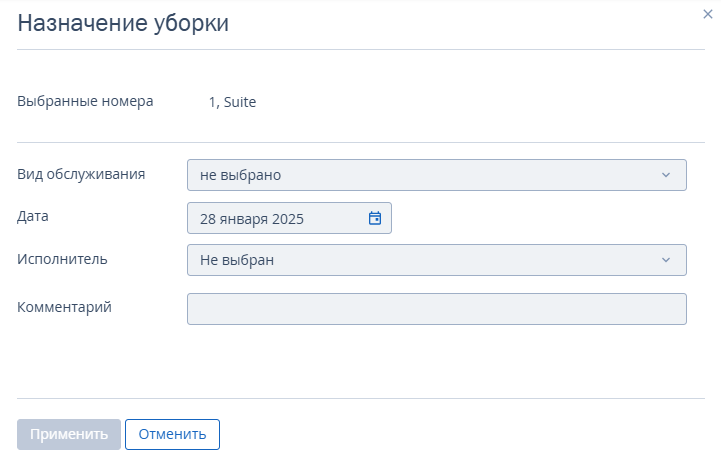Screen dimensions: 721x467
Task: Click the Дата field with 28 января 2025
Action: click(289, 218)
